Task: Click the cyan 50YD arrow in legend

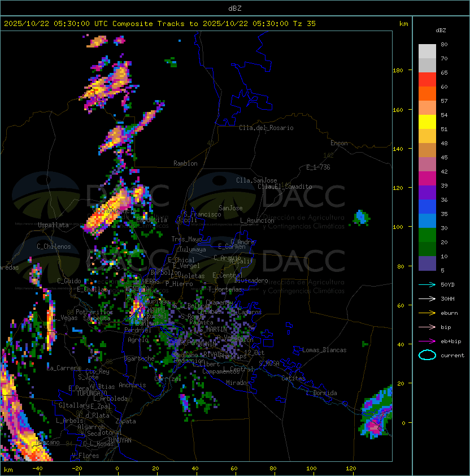Action: pyautogui.click(x=427, y=285)
